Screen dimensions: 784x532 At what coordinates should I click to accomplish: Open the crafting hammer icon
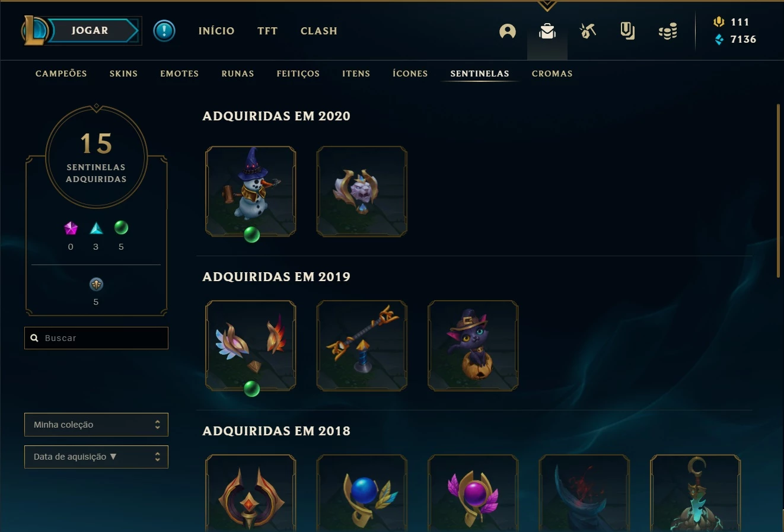point(588,31)
